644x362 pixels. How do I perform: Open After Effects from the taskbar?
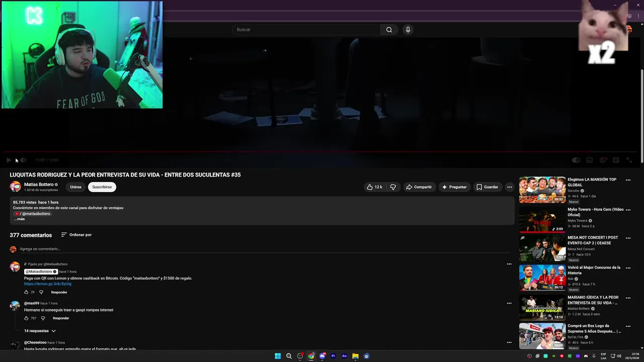tap(344, 356)
